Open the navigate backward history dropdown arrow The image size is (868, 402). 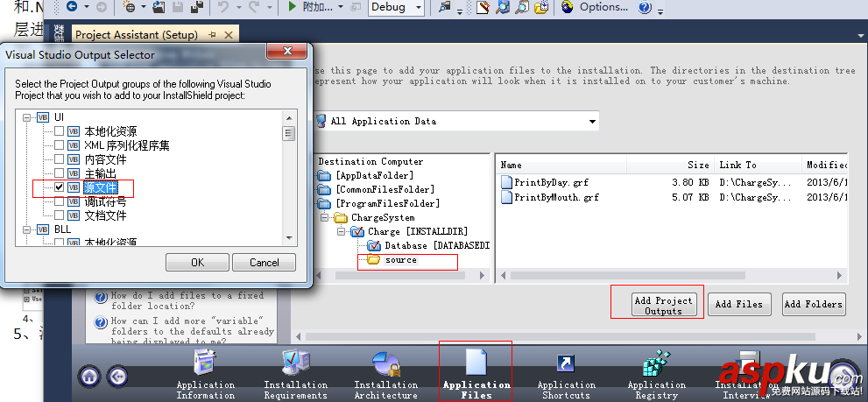point(87,7)
